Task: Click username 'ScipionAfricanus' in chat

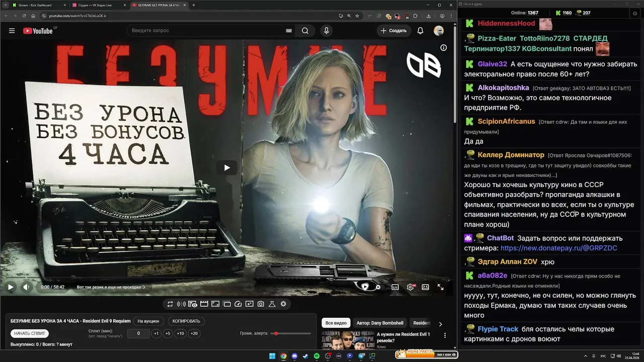Action: coord(507,121)
